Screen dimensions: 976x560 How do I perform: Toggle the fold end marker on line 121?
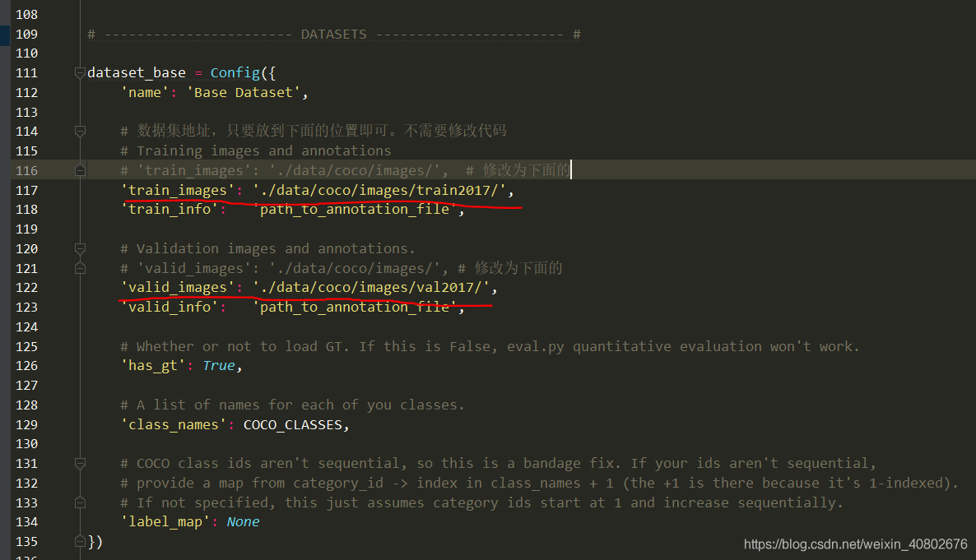pos(80,268)
